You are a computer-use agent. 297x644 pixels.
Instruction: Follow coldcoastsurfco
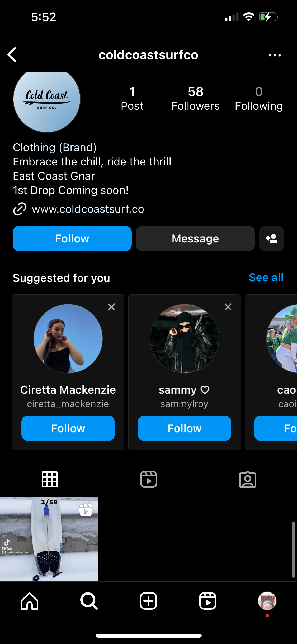point(72,238)
